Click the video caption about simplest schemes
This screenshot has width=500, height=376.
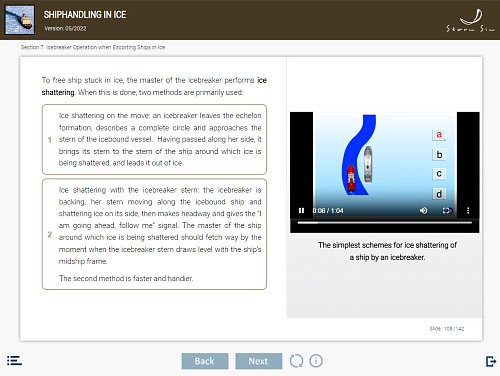pyautogui.click(x=387, y=251)
